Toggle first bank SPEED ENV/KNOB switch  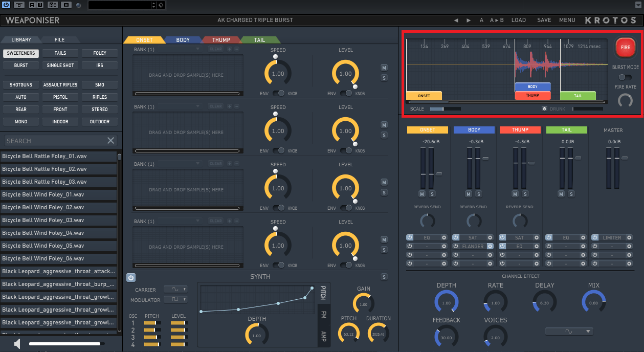(278, 93)
